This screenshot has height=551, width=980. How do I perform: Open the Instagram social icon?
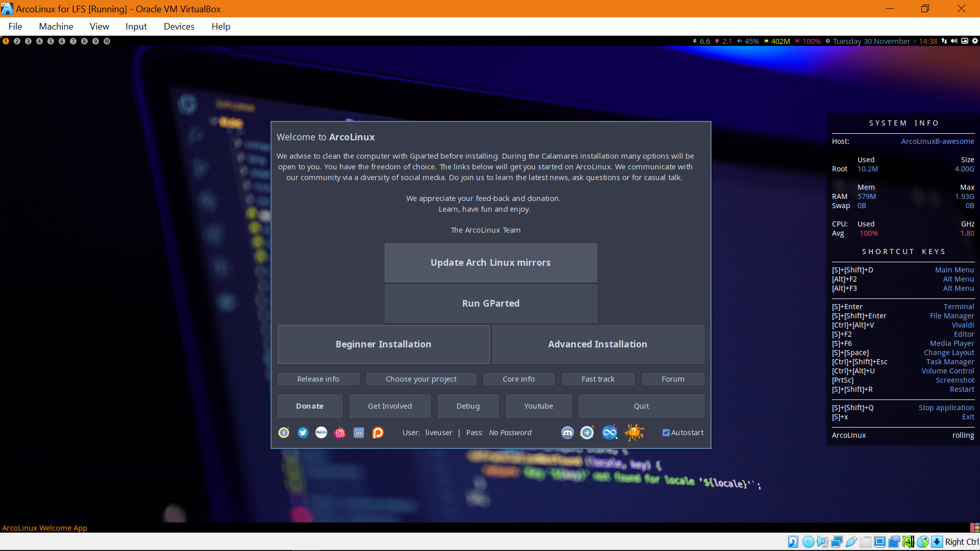340,433
